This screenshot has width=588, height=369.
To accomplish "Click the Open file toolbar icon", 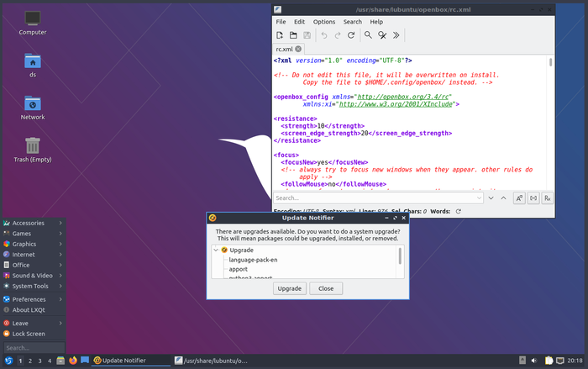I will (x=293, y=35).
